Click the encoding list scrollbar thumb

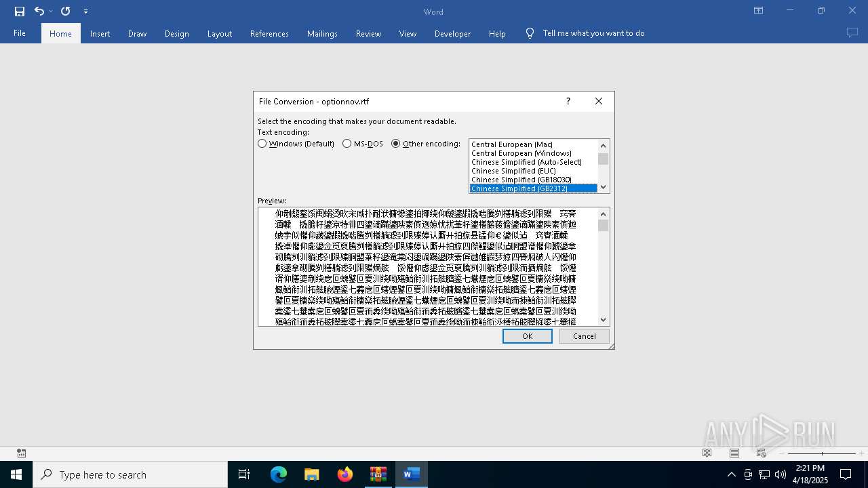[603, 159]
